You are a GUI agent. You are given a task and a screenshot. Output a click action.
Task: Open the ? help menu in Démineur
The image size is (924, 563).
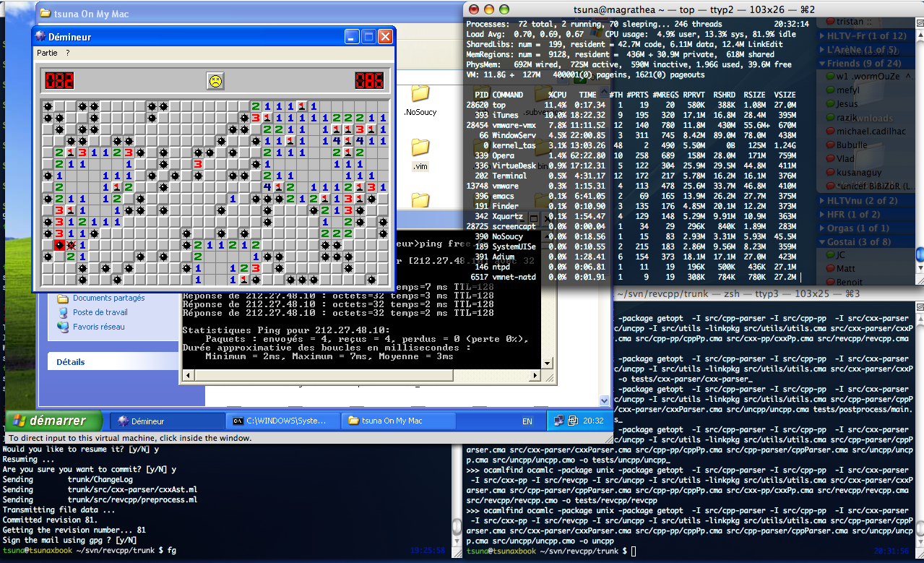[68, 53]
